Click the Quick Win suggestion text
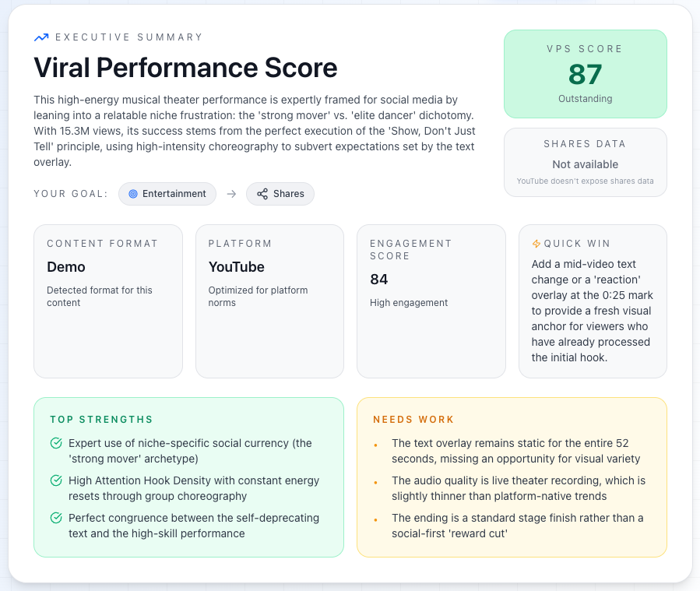Viewport: 700px width, 591px height. pyautogui.click(x=593, y=311)
